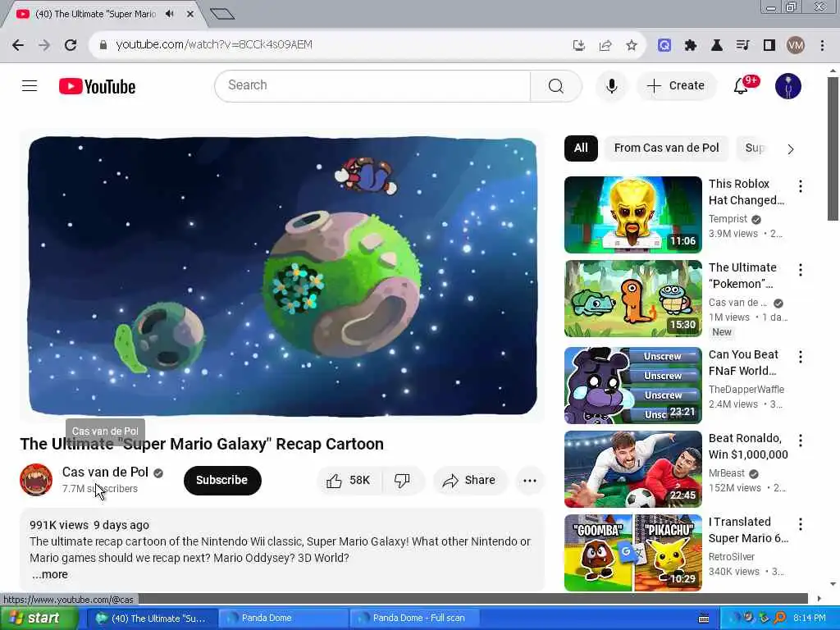The height and width of the screenshot is (630, 840).
Task: Open a new browser tab
Action: point(222,14)
